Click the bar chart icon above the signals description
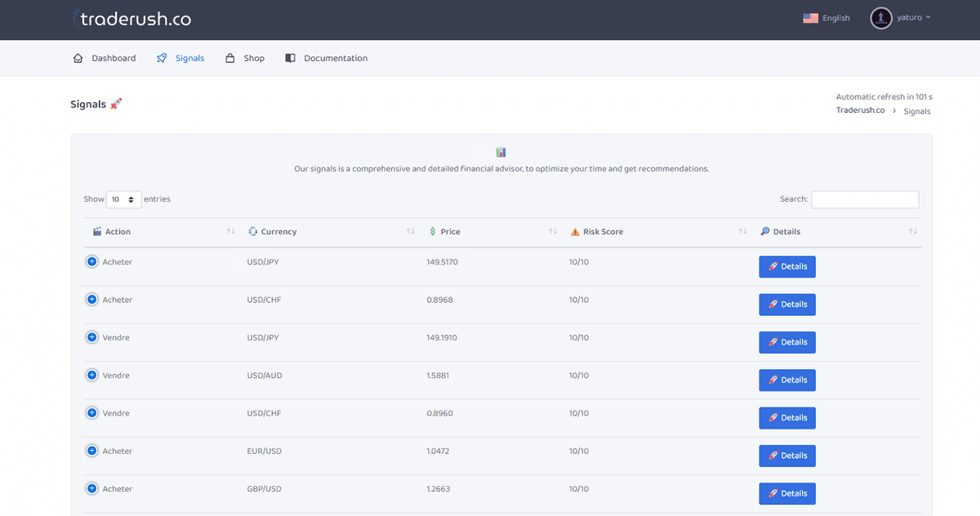 (x=500, y=152)
